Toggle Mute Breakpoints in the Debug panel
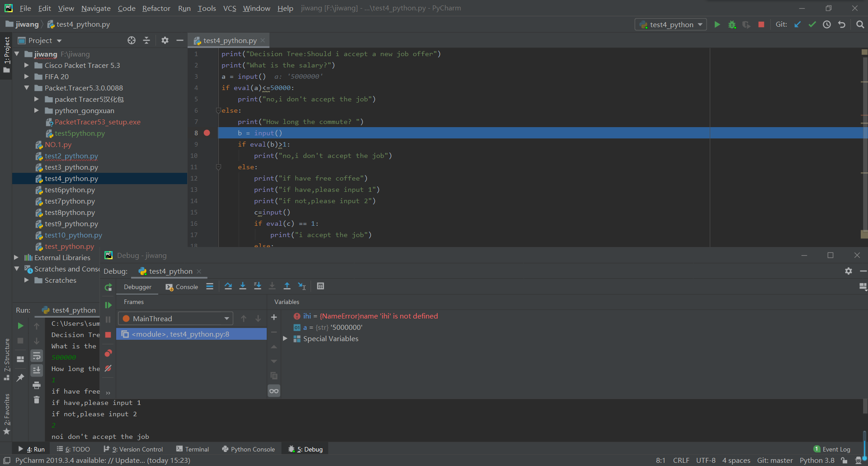Viewport: 868px width, 466px height. click(x=108, y=368)
